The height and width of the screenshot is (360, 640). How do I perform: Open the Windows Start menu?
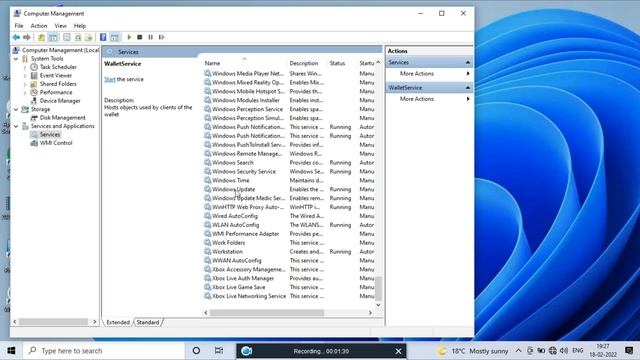pos(11,351)
